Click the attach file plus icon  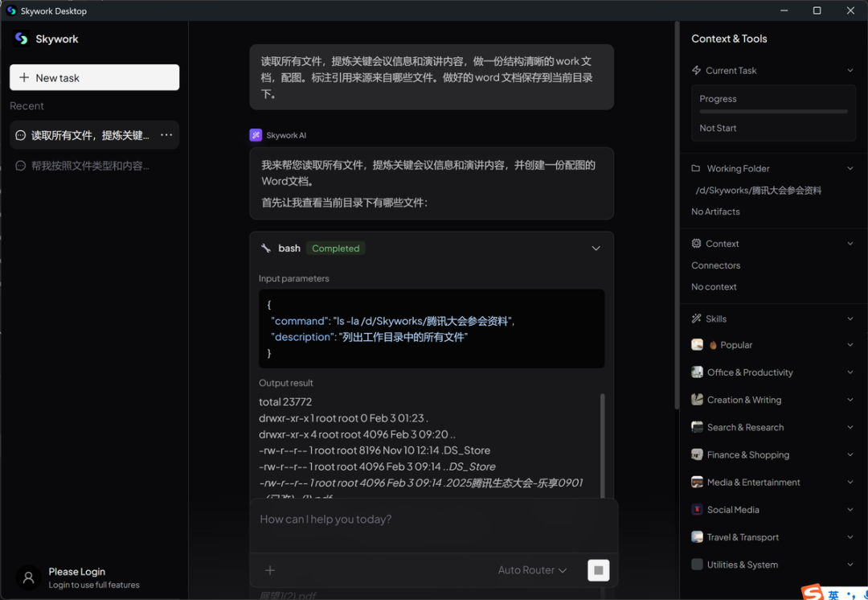pyautogui.click(x=269, y=569)
